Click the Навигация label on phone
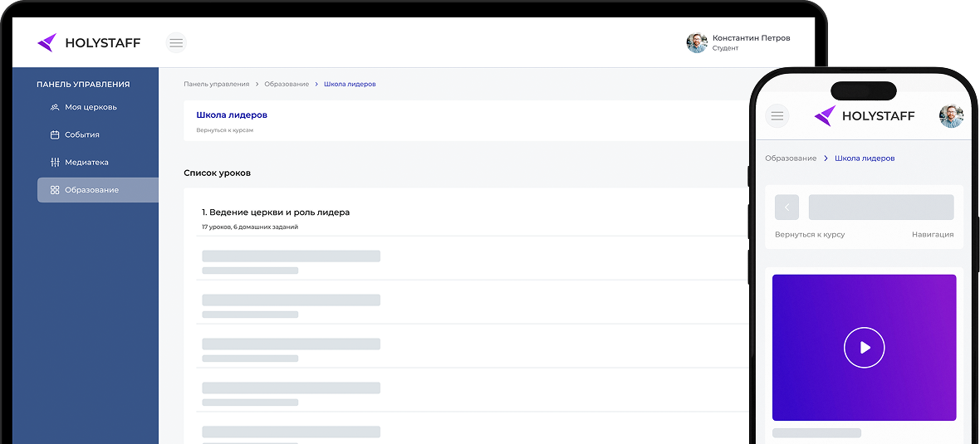 click(x=933, y=234)
